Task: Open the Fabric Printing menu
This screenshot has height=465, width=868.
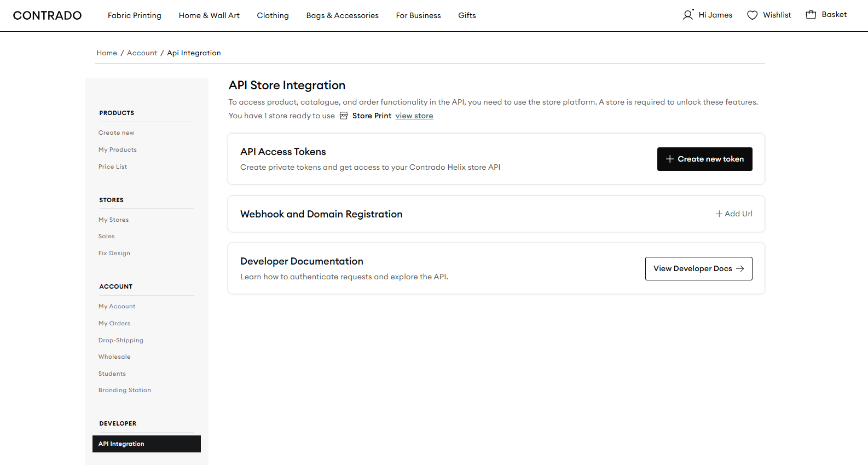Action: [135, 15]
